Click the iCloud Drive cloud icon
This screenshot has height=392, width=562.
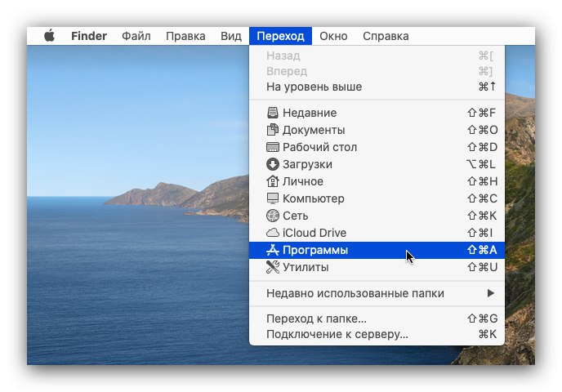[x=273, y=233]
